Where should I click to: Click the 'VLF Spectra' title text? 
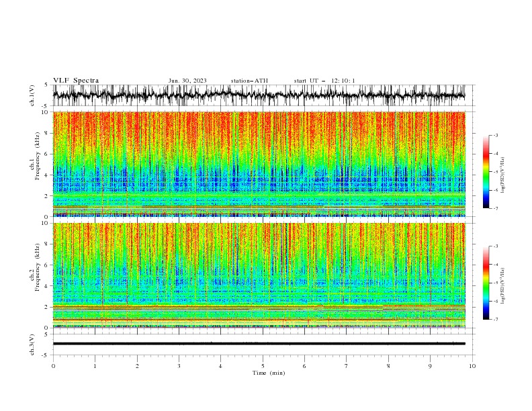pos(76,81)
